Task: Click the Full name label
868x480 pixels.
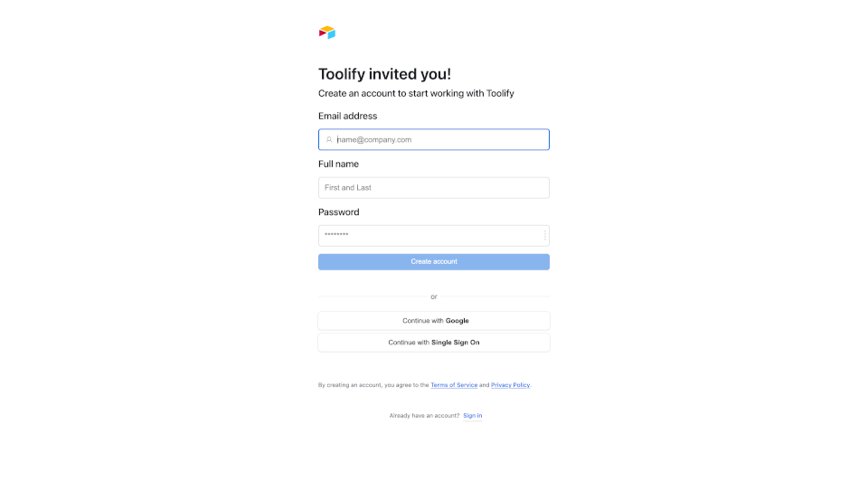Action: point(338,164)
